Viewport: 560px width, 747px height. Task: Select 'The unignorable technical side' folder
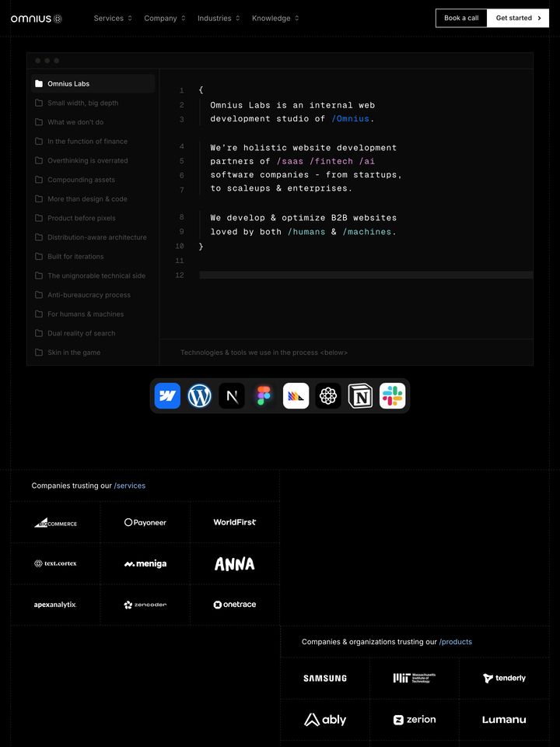coord(93,275)
